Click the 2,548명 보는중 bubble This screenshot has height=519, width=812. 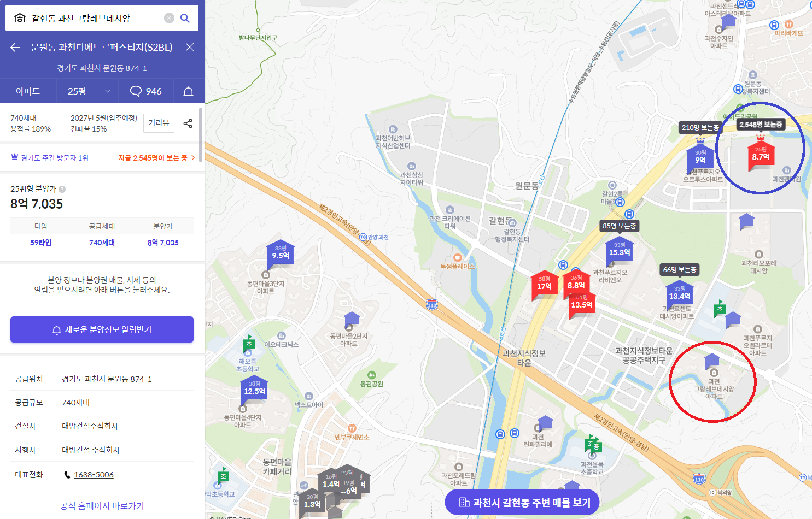761,125
